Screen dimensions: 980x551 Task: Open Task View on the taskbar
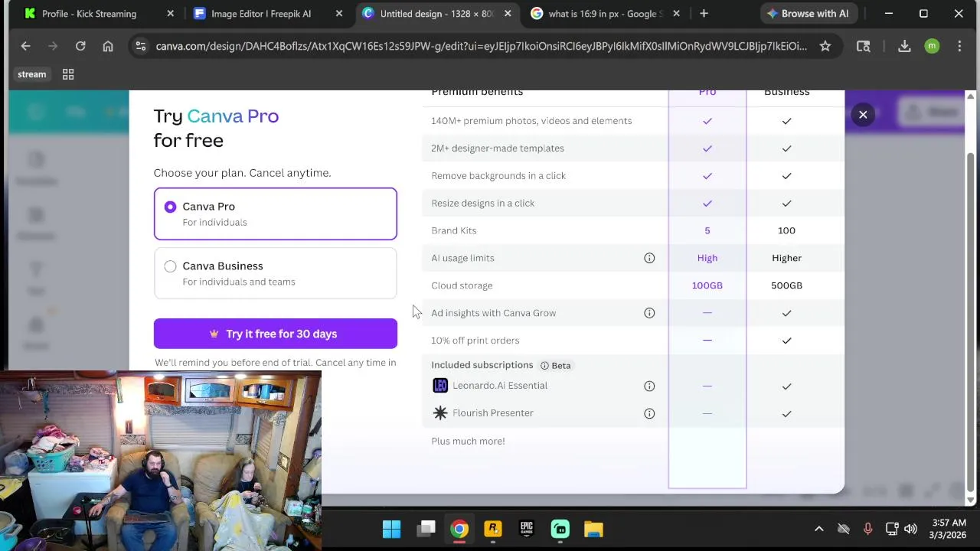(x=426, y=529)
